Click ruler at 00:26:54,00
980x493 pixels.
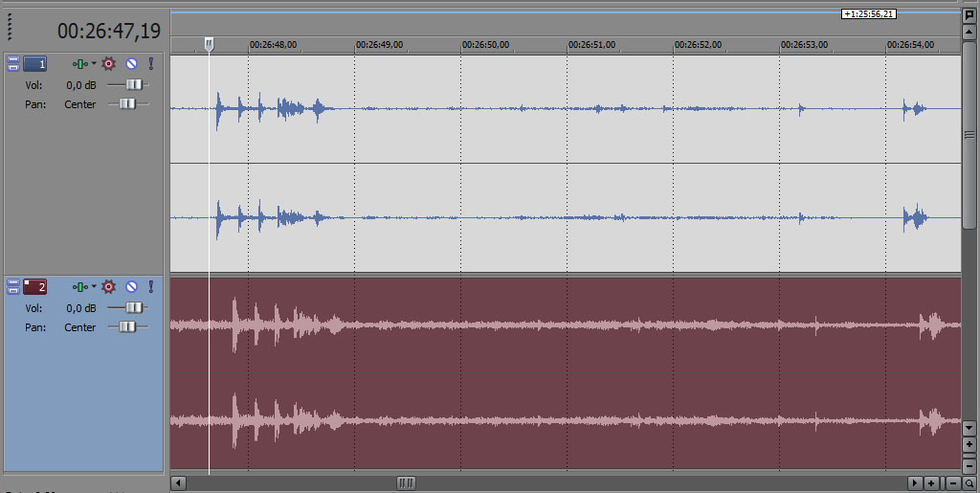[x=911, y=45]
